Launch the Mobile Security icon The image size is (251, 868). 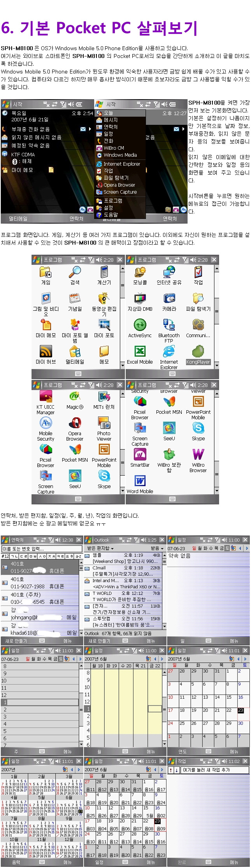(46, 423)
